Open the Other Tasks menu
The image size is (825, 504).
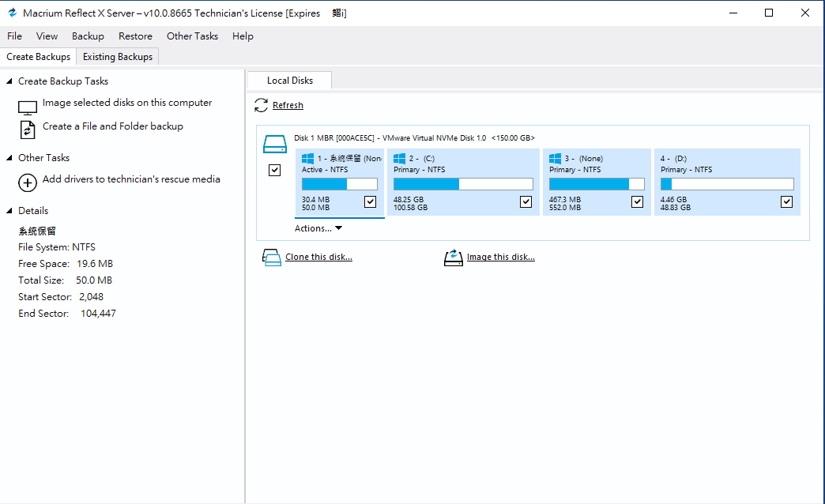tap(192, 36)
